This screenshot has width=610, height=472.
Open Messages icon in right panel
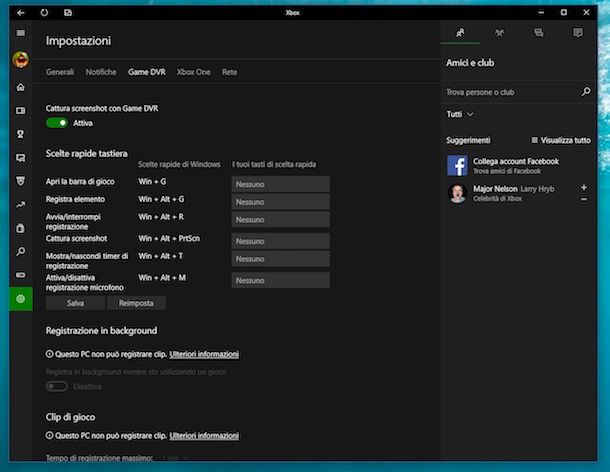tap(538, 33)
